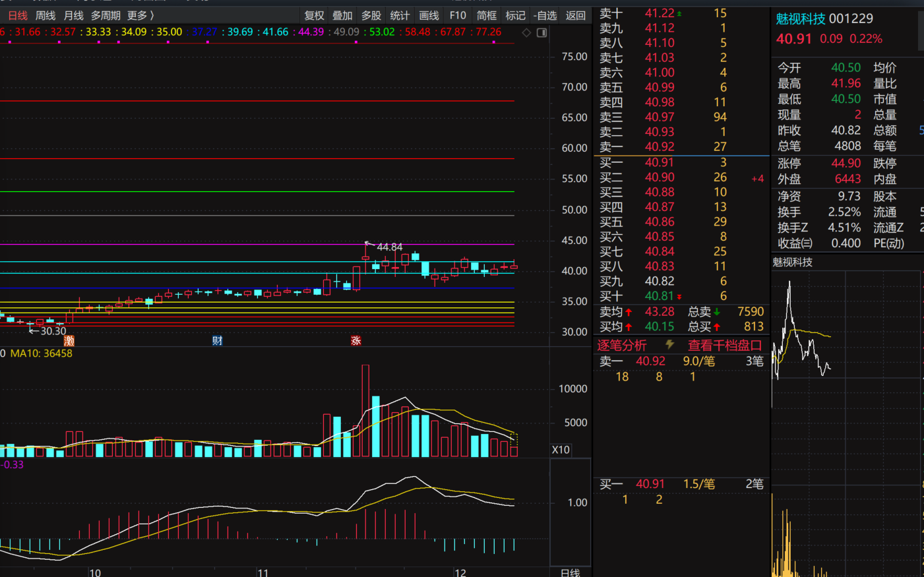Click the 返回 back button
Viewport: 924px width, 577px height.
coord(576,15)
